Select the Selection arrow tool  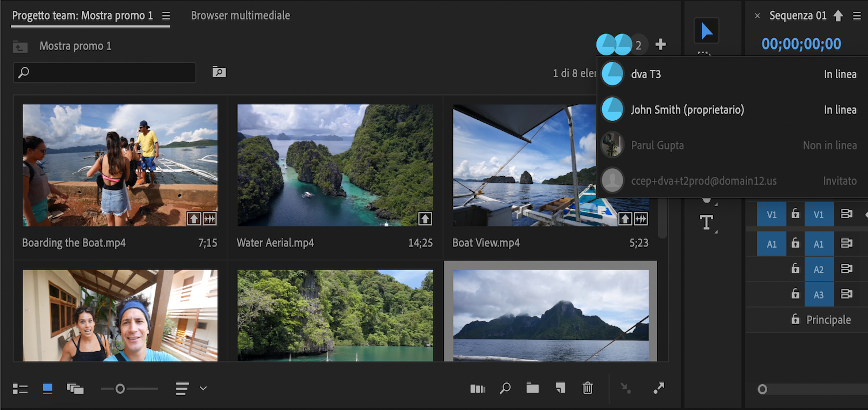click(x=706, y=31)
